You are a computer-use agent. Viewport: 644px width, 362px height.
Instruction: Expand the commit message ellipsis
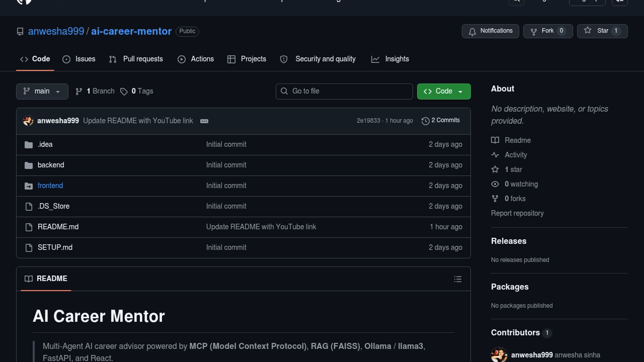pyautogui.click(x=204, y=121)
